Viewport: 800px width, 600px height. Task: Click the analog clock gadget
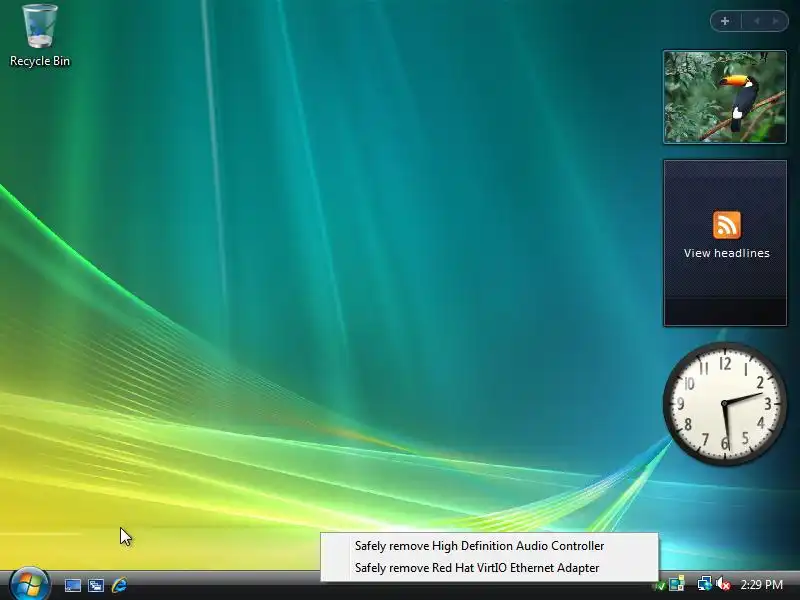[724, 404]
